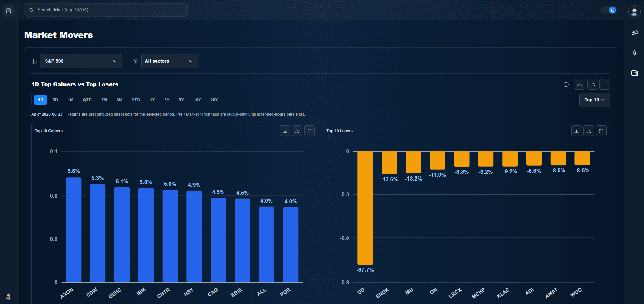The height and width of the screenshot is (304, 644).
Task: Click the MU loser bar
Action: (x=414, y=162)
